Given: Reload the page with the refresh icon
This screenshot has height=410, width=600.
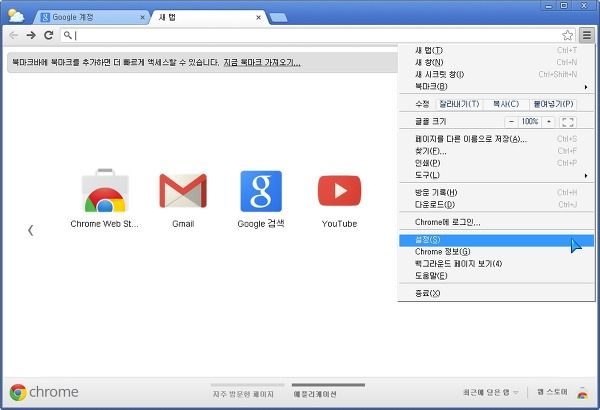Looking at the screenshot, I should click(49, 36).
